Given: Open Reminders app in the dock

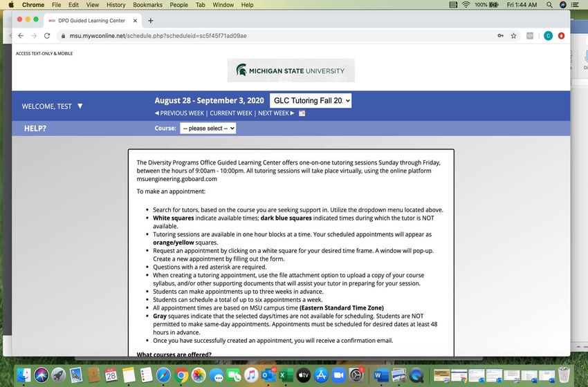Looking at the screenshot, I should [146, 375].
